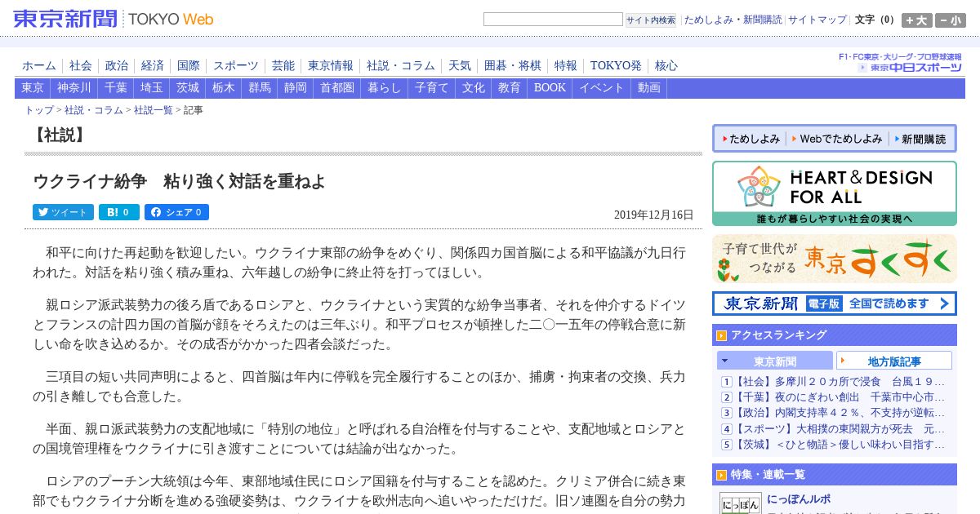Open the 経済 section
980x514 pixels.
(153, 65)
